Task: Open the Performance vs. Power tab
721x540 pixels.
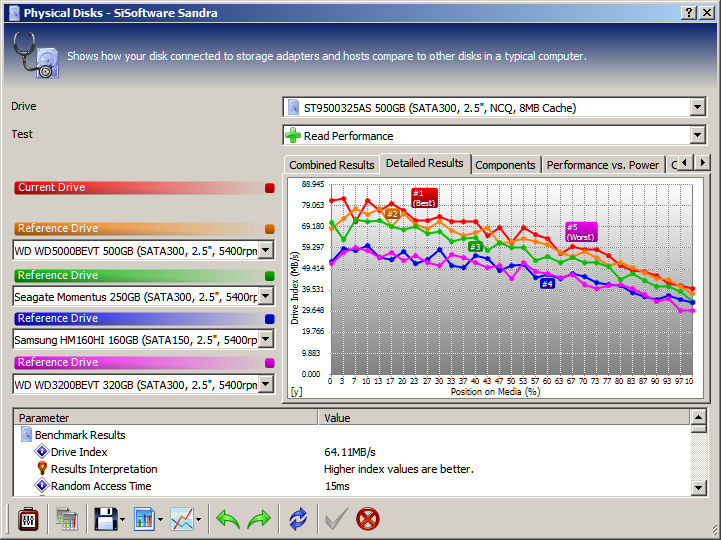Action: coord(603,165)
